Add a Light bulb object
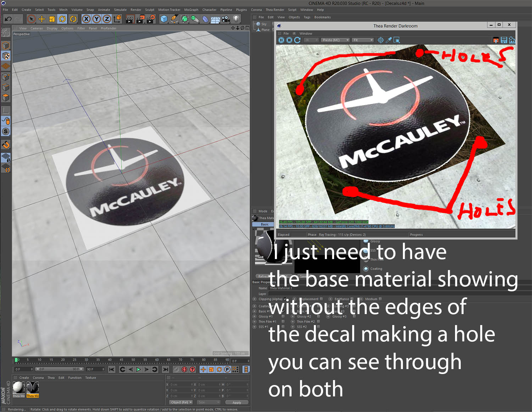 click(x=236, y=19)
